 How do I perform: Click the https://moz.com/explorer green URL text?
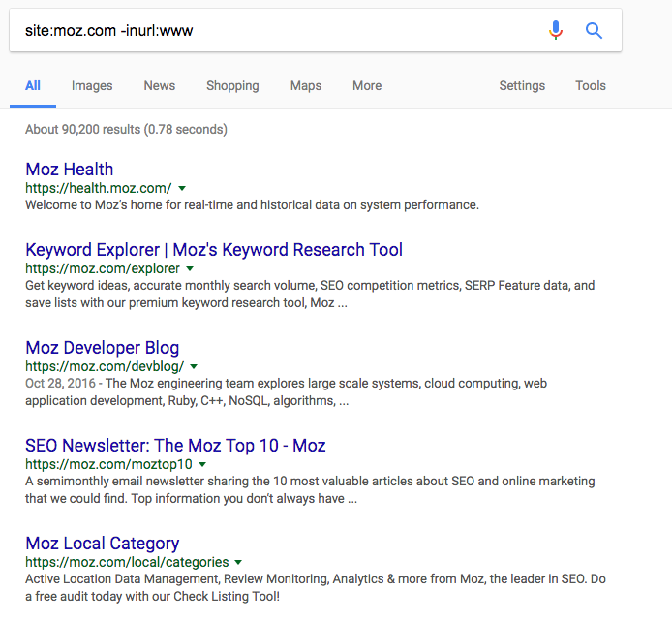pos(103,268)
